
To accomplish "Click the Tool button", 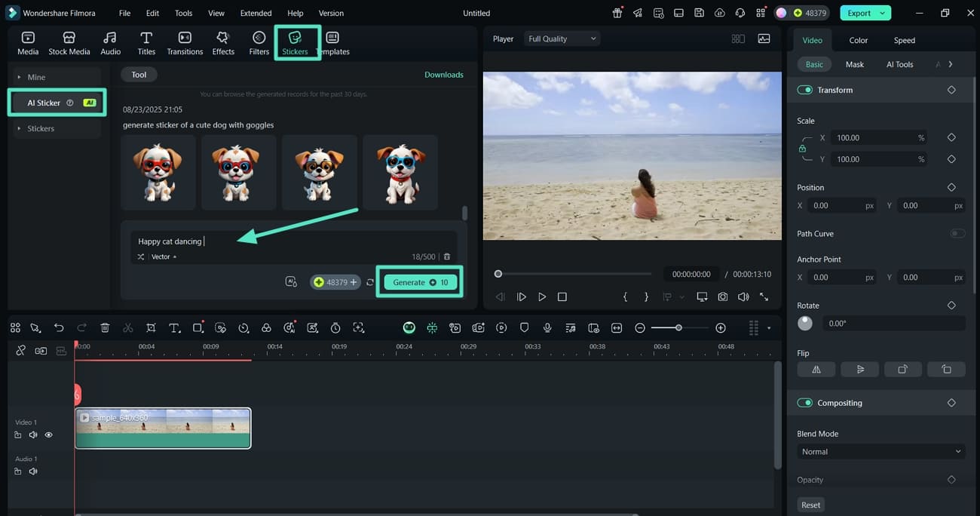I will pos(139,75).
